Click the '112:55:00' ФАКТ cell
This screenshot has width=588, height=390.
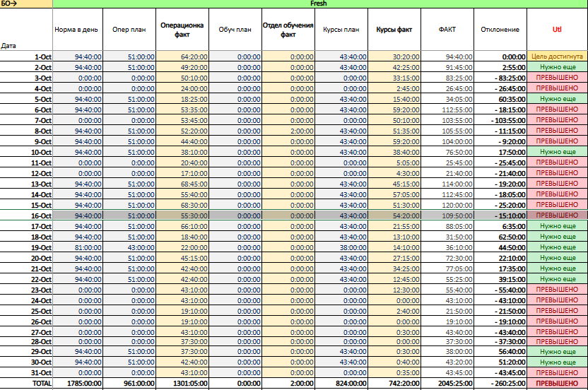[447, 110]
